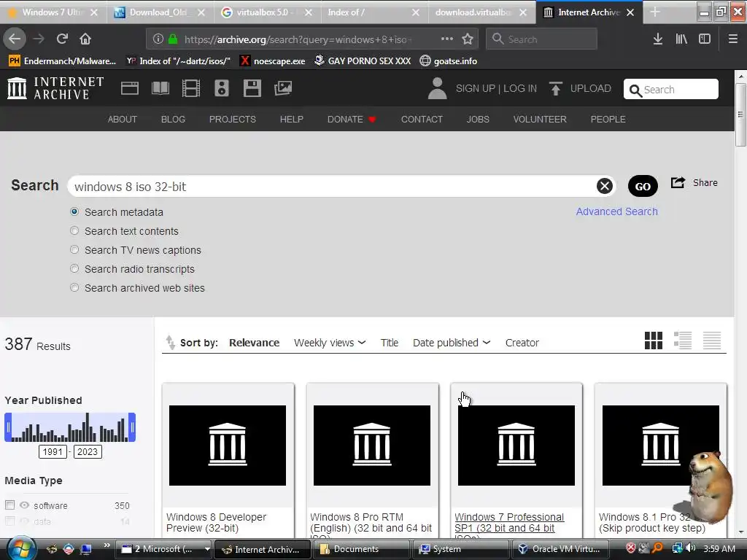This screenshot has height=560, width=747.
Task: Click the upload arrow icon
Action: coord(555,88)
